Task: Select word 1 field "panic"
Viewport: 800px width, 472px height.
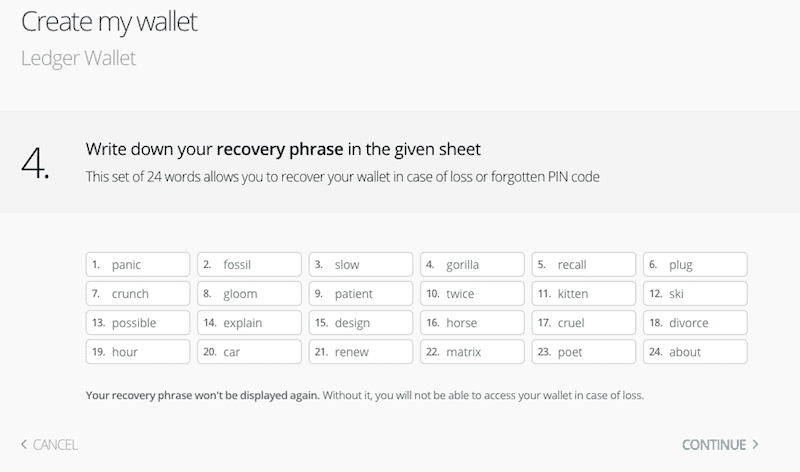Action: [138, 265]
